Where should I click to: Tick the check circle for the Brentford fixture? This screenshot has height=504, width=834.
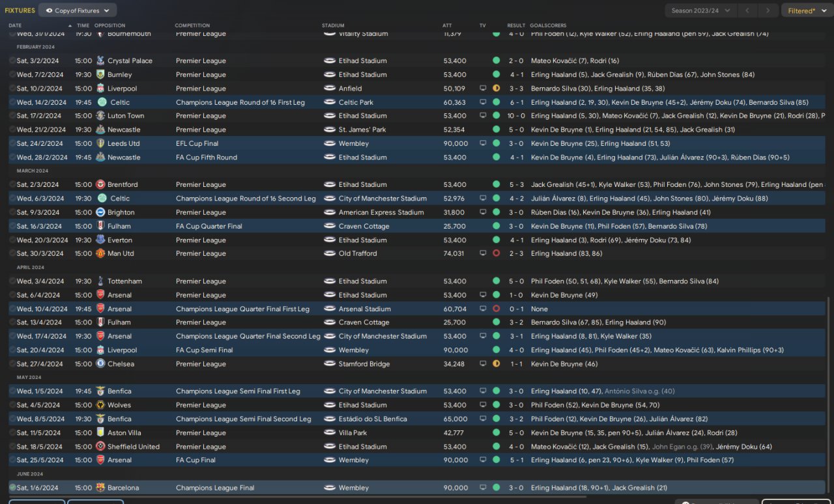(x=12, y=184)
